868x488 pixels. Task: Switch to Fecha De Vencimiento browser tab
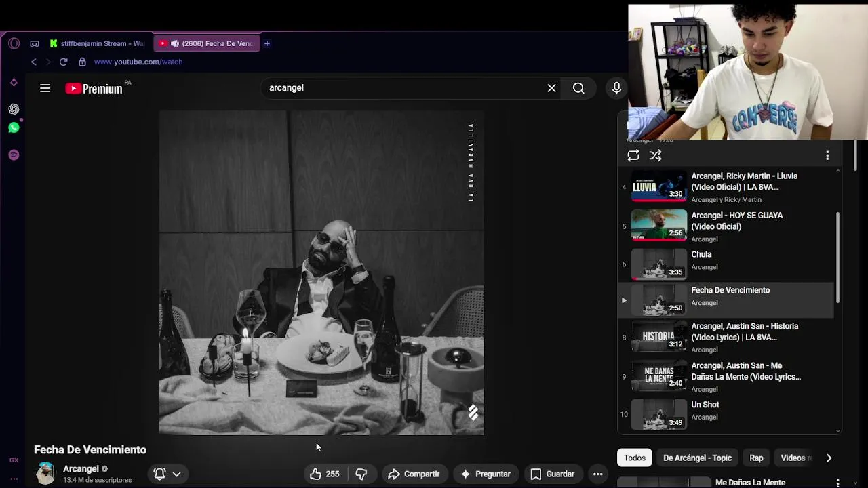207,43
